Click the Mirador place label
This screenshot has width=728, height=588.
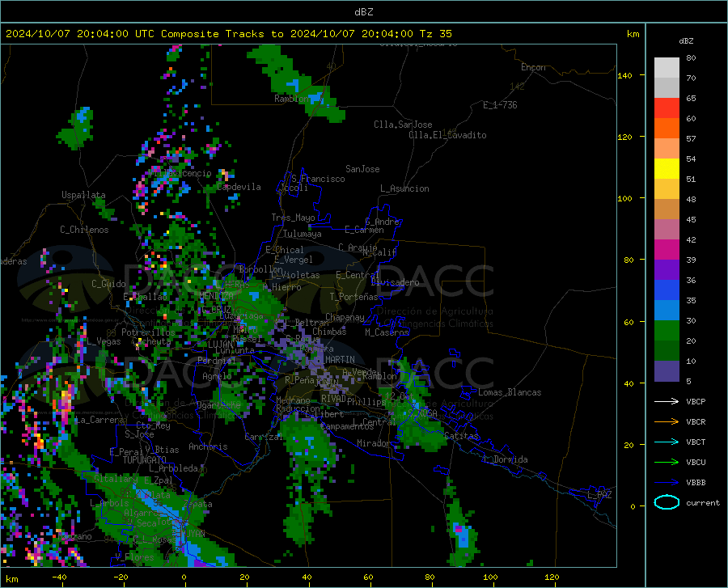click(374, 443)
